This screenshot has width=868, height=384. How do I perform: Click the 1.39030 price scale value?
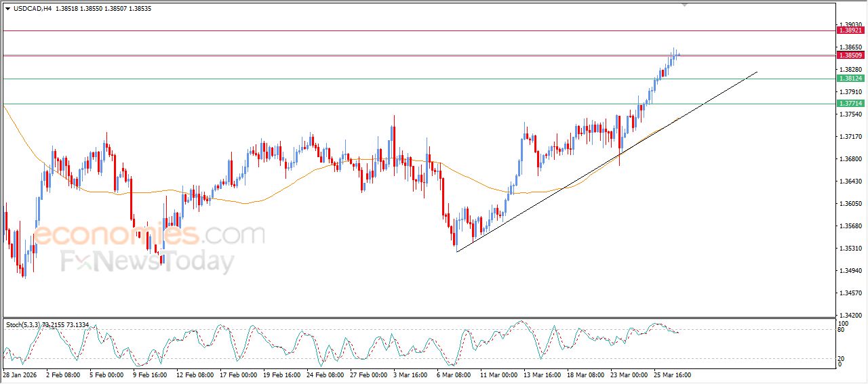click(x=849, y=24)
